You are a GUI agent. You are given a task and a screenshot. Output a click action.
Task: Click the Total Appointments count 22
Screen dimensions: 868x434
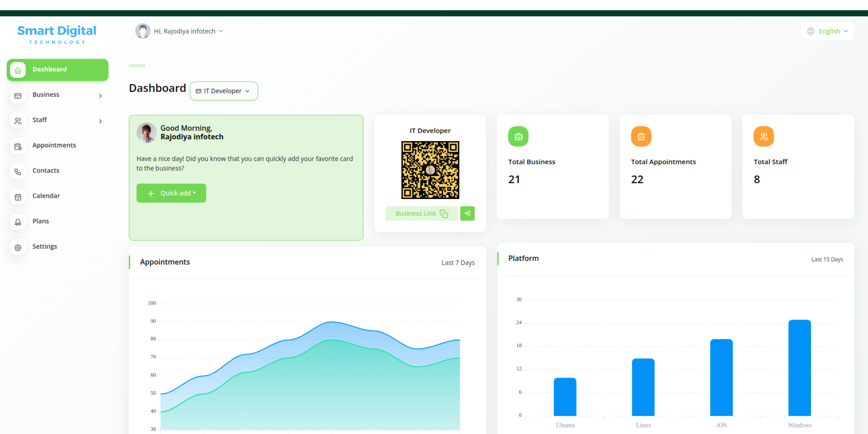(637, 179)
